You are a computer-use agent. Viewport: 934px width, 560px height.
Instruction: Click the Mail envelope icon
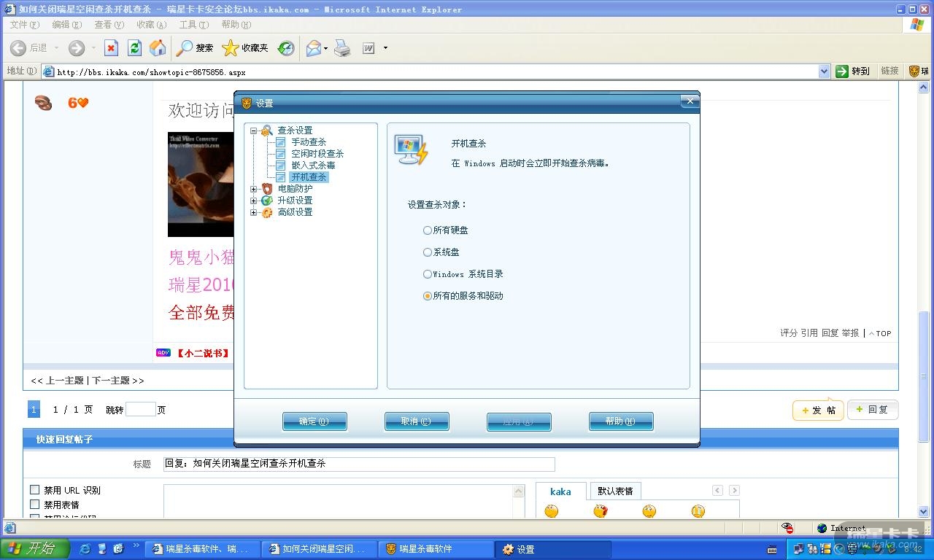(314, 48)
